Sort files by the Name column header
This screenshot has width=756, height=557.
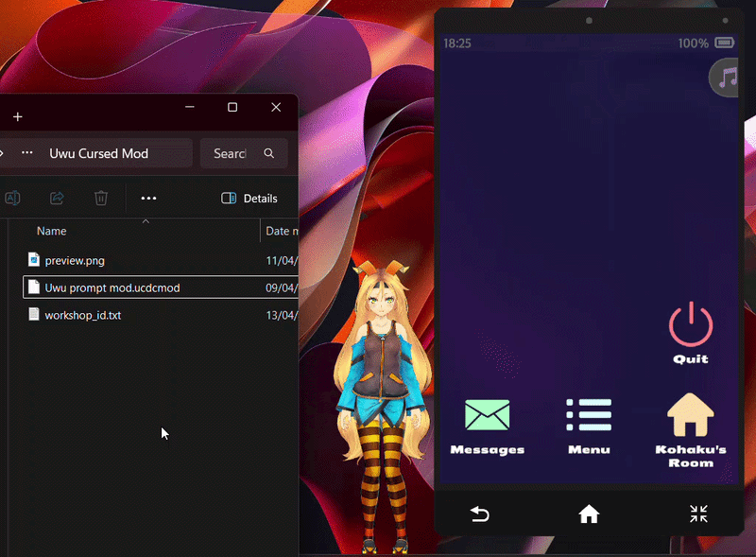pos(52,231)
